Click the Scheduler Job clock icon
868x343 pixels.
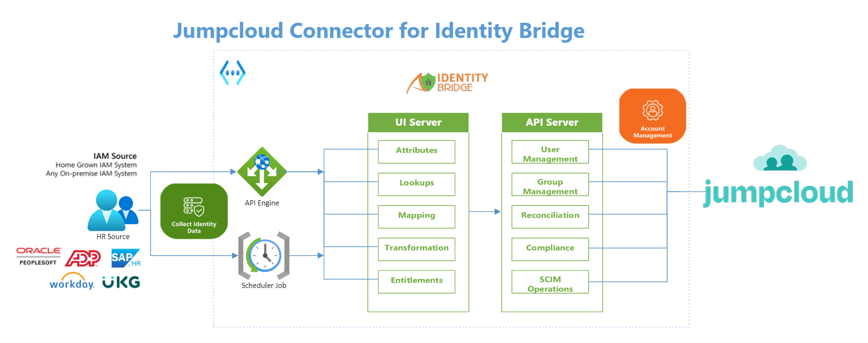click(x=264, y=255)
